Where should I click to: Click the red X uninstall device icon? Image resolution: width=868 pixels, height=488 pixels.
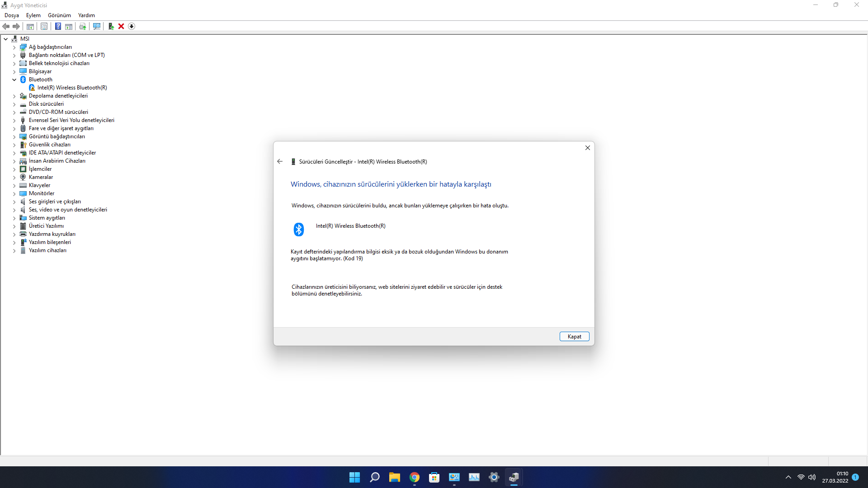pos(121,26)
